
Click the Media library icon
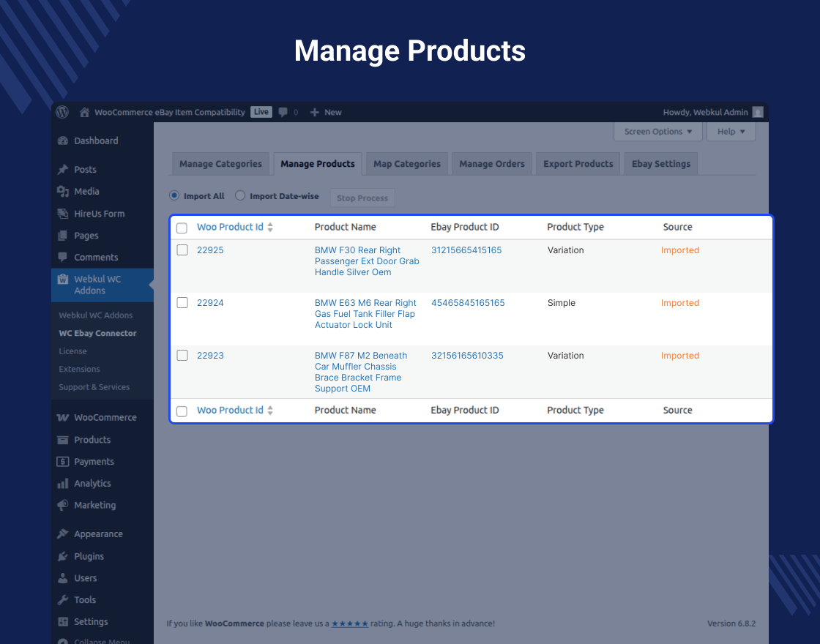point(63,191)
